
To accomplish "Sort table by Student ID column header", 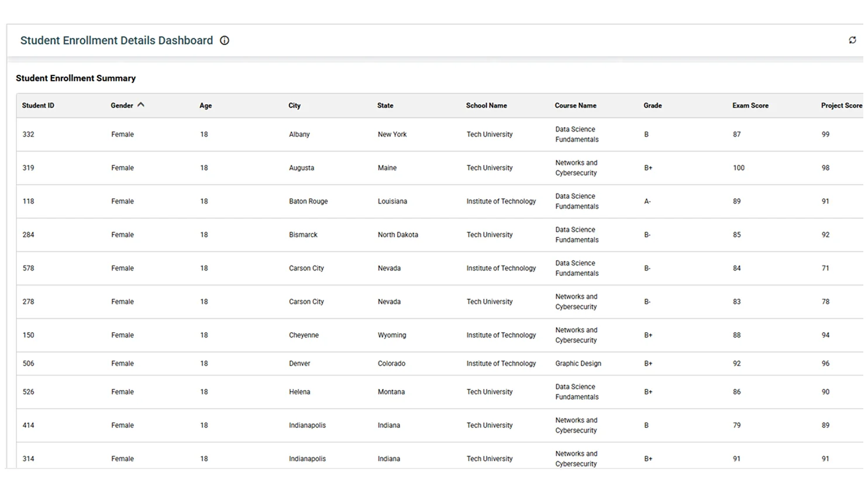I will pyautogui.click(x=38, y=106).
